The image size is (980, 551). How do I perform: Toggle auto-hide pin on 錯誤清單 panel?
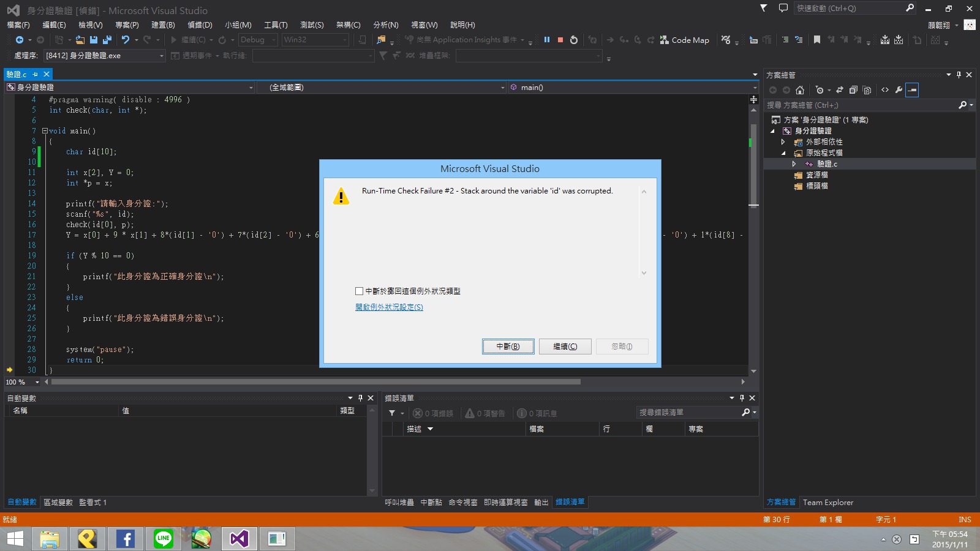point(742,398)
